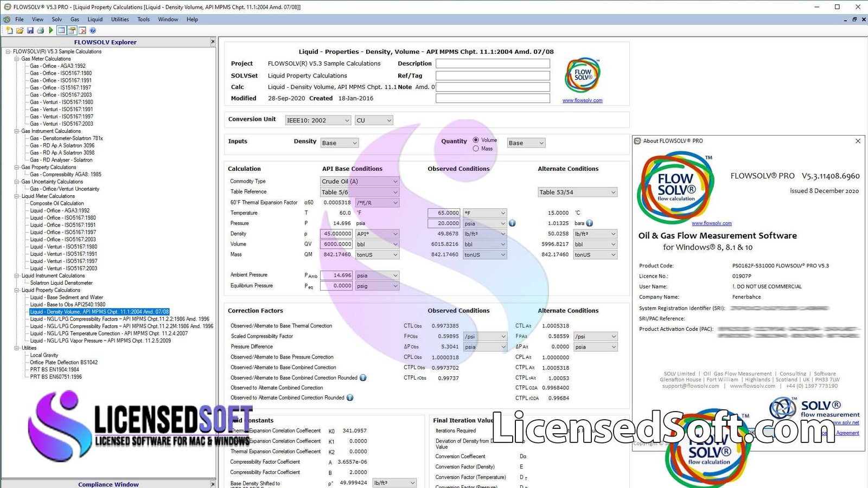The height and width of the screenshot is (488, 868).
Task: Click the Ambient Pressure 14.696 input field
Action: click(336, 275)
